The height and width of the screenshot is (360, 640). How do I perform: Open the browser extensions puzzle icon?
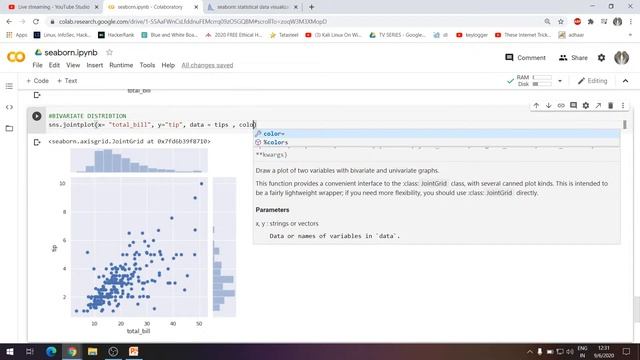tap(591, 21)
